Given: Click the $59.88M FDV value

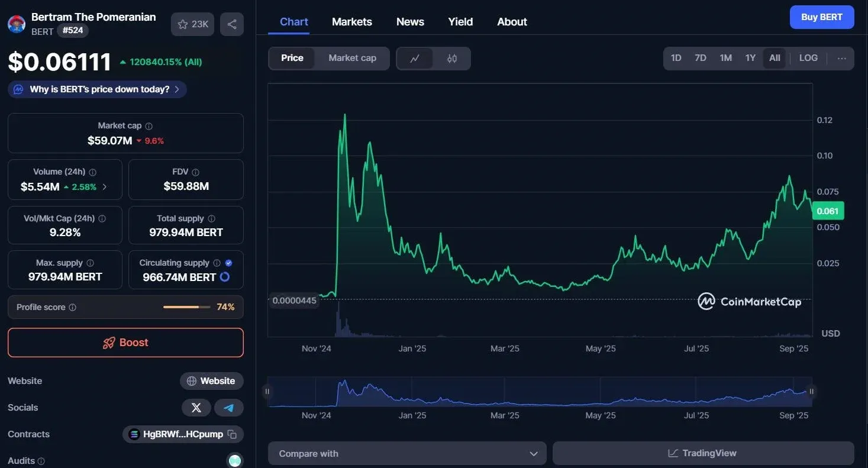Looking at the screenshot, I should pyautogui.click(x=186, y=187).
